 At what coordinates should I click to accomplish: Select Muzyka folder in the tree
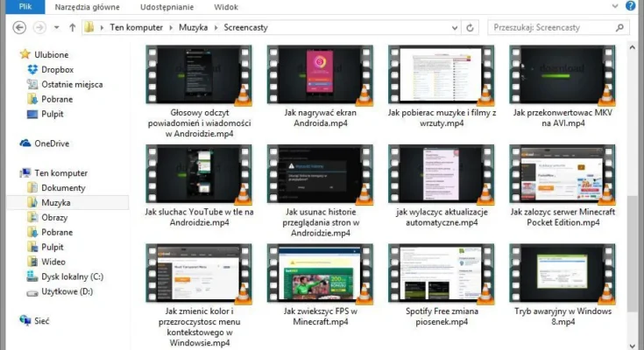[x=56, y=203]
